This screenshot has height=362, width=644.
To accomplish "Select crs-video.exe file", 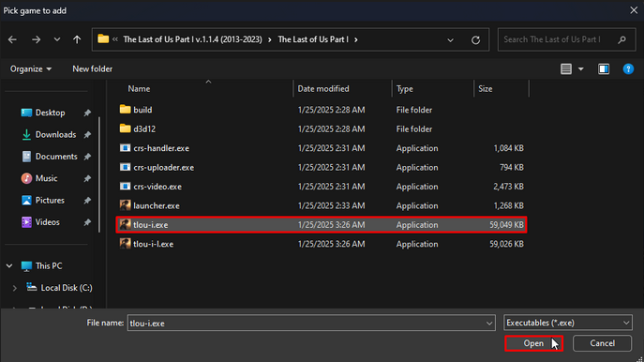I will pyautogui.click(x=322, y=187).
